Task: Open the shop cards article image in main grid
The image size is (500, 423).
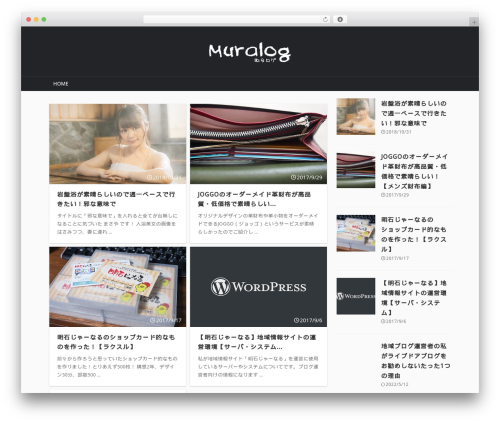Action: [118, 287]
